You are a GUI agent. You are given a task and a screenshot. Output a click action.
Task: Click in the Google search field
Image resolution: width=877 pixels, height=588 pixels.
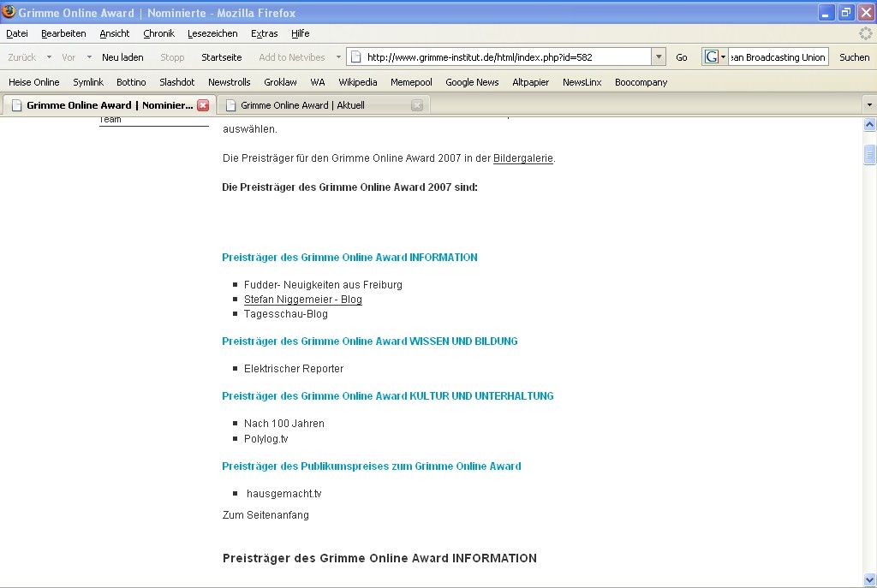click(778, 57)
